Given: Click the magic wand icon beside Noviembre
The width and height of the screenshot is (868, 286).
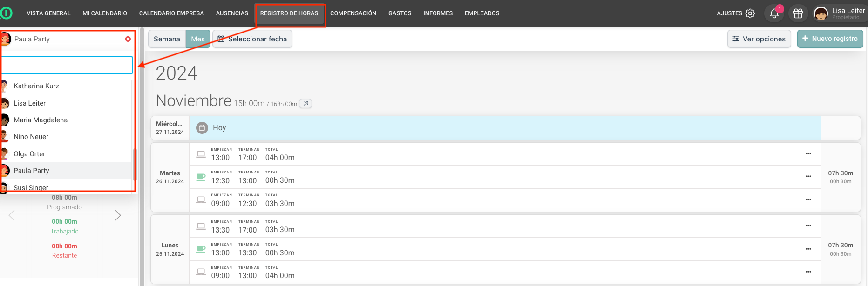Looking at the screenshot, I should point(305,104).
